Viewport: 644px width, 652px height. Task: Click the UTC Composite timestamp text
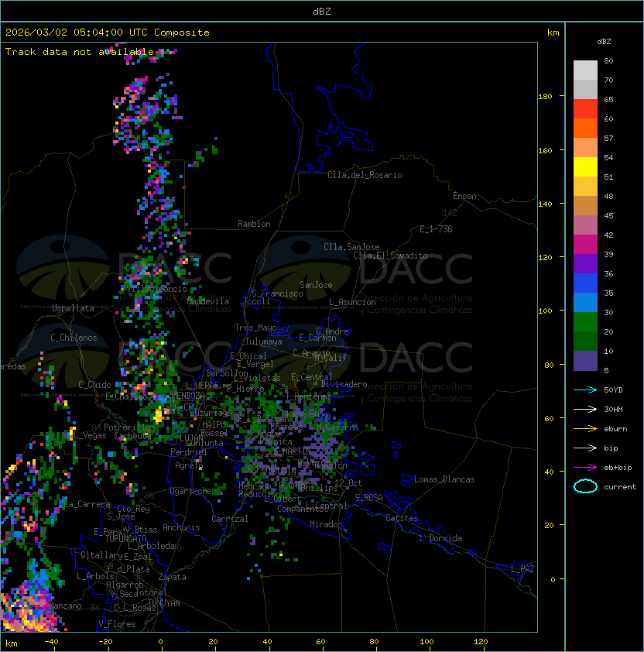click(x=108, y=33)
